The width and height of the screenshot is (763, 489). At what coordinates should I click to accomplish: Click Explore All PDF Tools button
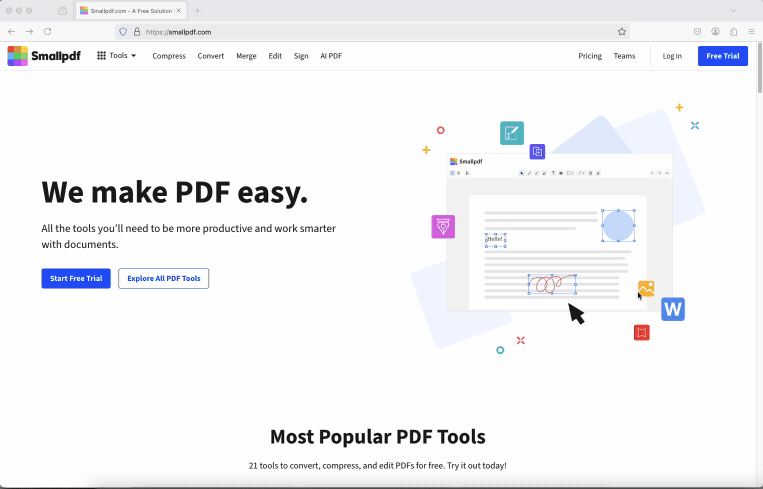[x=164, y=278]
